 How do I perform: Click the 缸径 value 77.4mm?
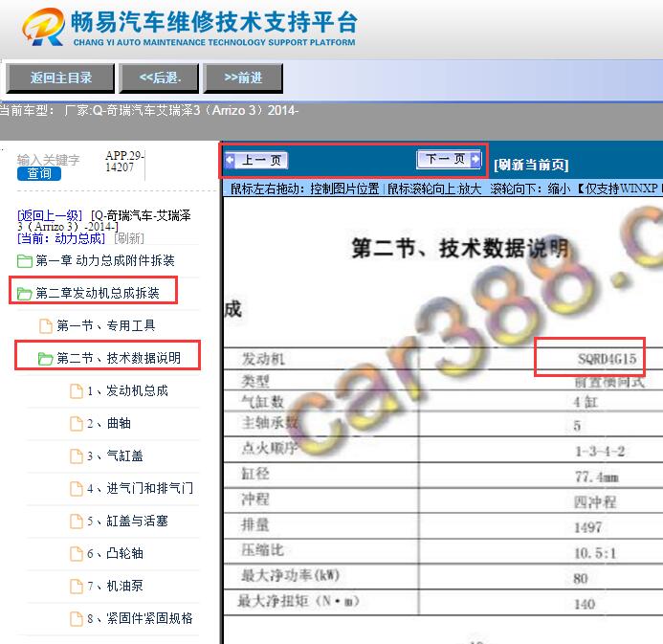click(597, 477)
